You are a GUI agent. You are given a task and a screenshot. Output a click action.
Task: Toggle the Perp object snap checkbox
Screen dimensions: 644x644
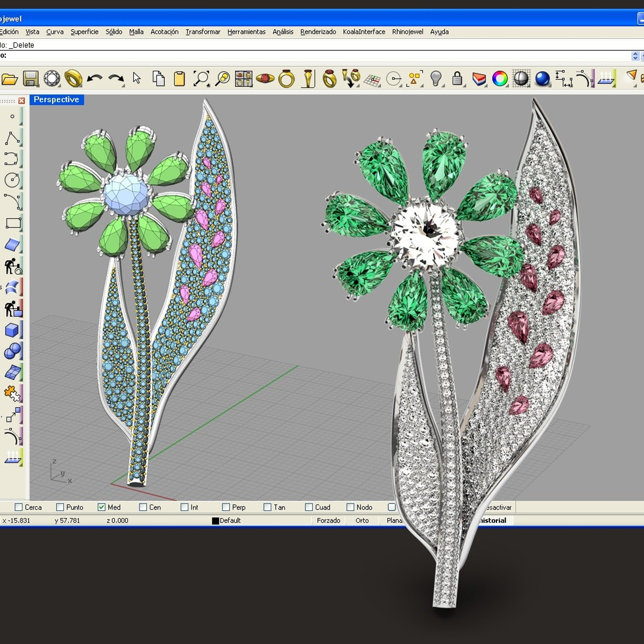pos(226,507)
